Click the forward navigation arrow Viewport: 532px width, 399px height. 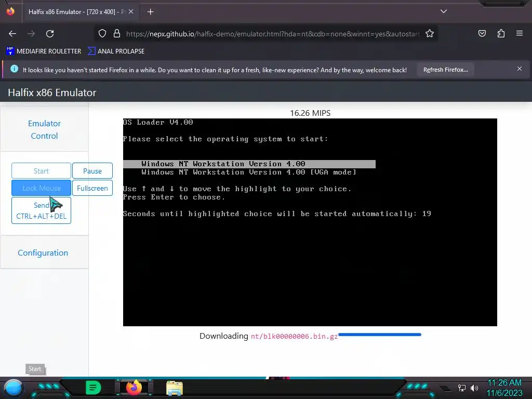pos(31,34)
